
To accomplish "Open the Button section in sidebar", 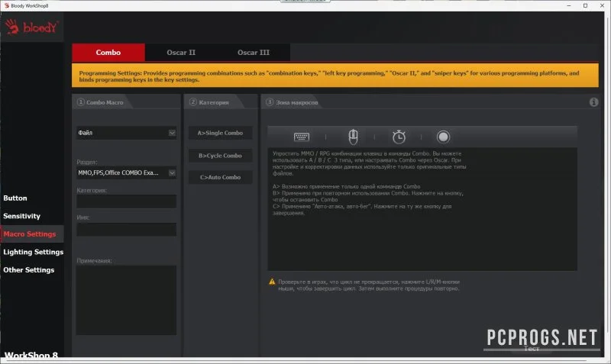I will tap(15, 198).
